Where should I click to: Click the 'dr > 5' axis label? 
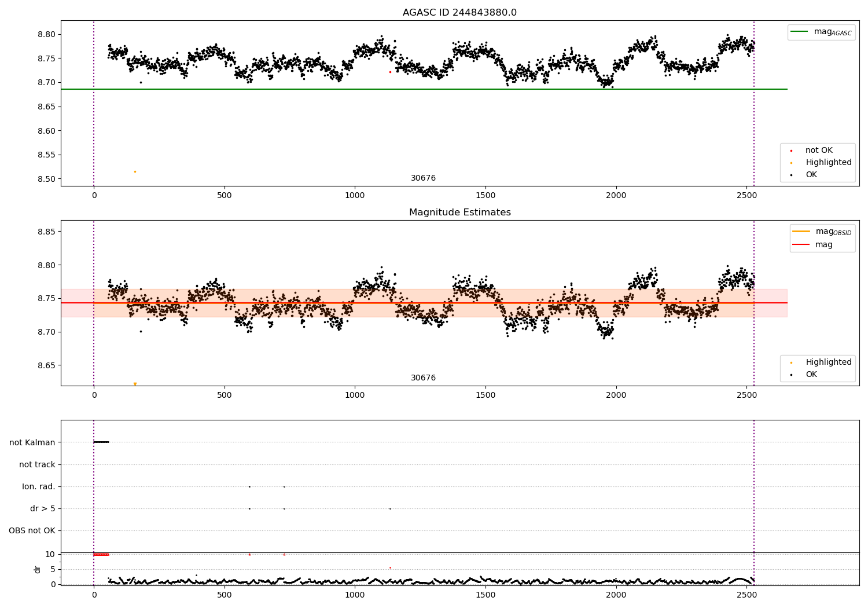(x=43, y=508)
